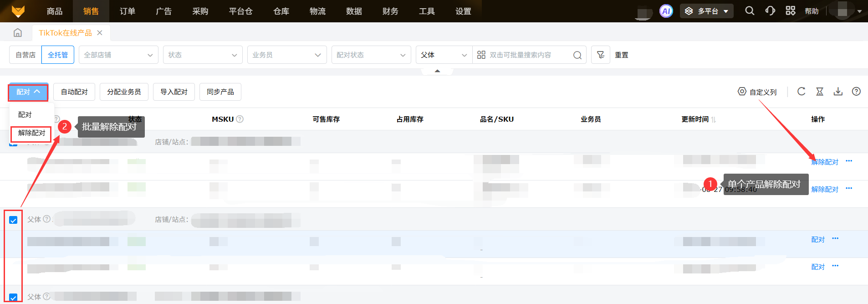Close the TikTok在线产品 tab

100,33
